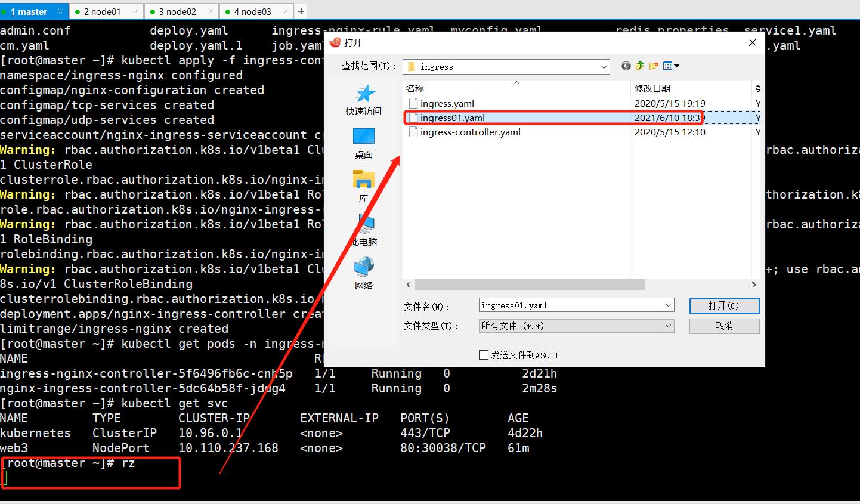This screenshot has width=860, height=504.
Task: Add a new session tab with plus
Action: point(301,11)
